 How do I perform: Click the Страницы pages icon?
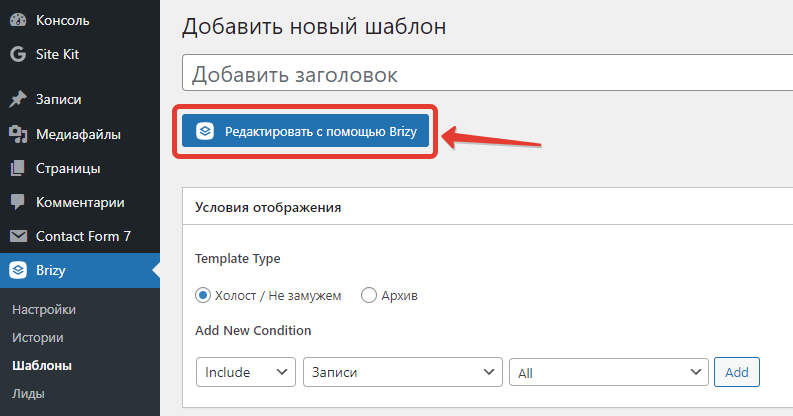tap(18, 168)
